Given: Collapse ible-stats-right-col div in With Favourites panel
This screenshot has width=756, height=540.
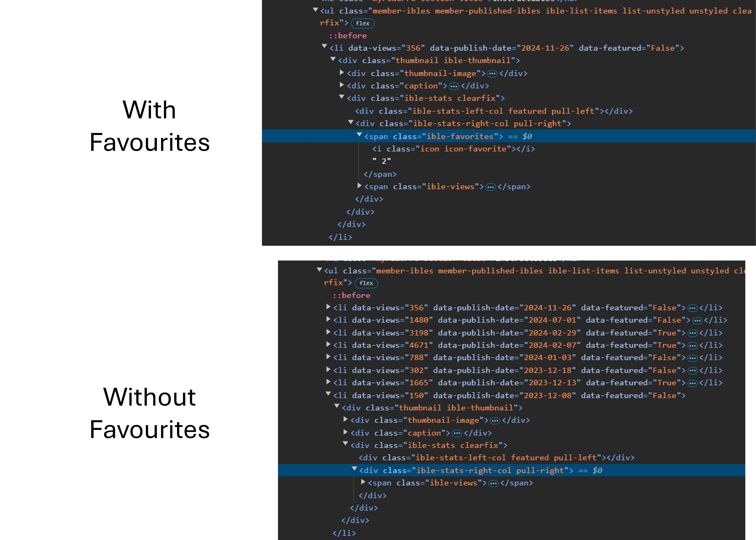Looking at the screenshot, I should 351,122.
